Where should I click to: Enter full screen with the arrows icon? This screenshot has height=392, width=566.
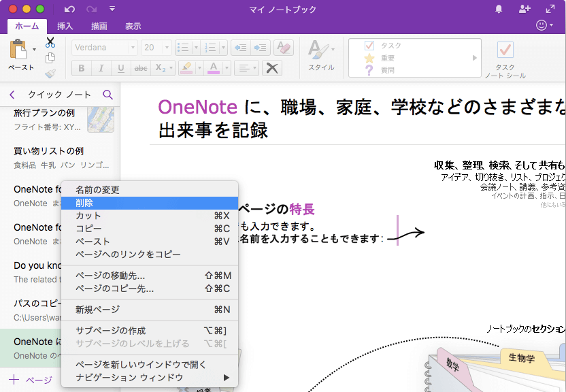click(x=550, y=9)
